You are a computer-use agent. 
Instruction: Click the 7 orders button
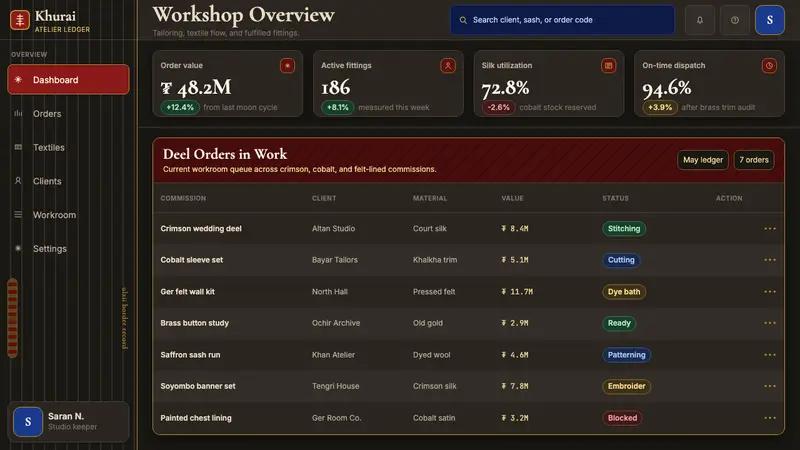point(754,160)
